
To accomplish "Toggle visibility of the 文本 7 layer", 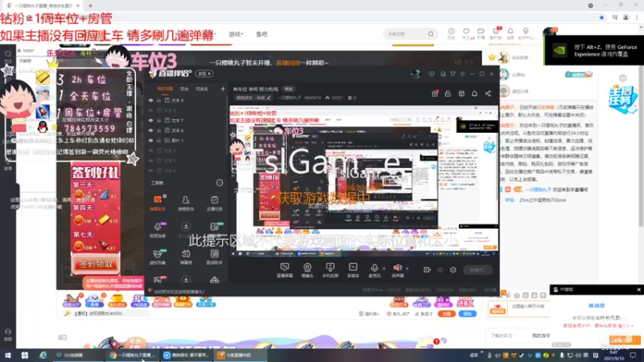I will tap(151, 121).
